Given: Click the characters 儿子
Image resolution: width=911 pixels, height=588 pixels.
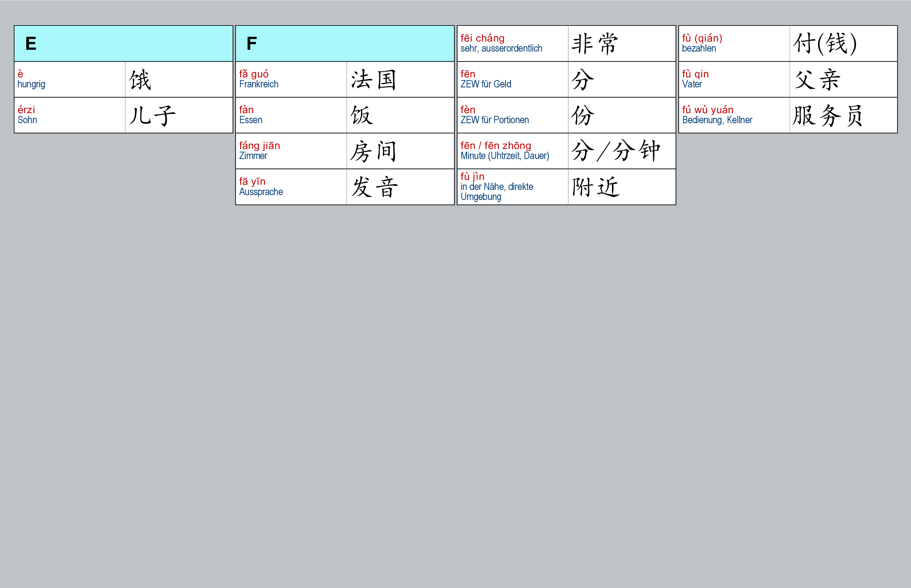Looking at the screenshot, I should click(152, 115).
